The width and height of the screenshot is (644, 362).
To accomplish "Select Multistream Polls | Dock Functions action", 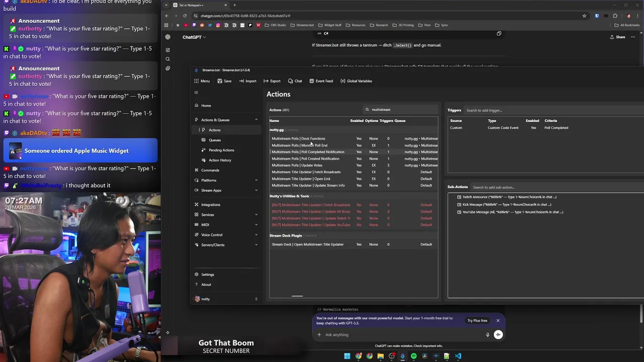I will [x=354, y=139].
